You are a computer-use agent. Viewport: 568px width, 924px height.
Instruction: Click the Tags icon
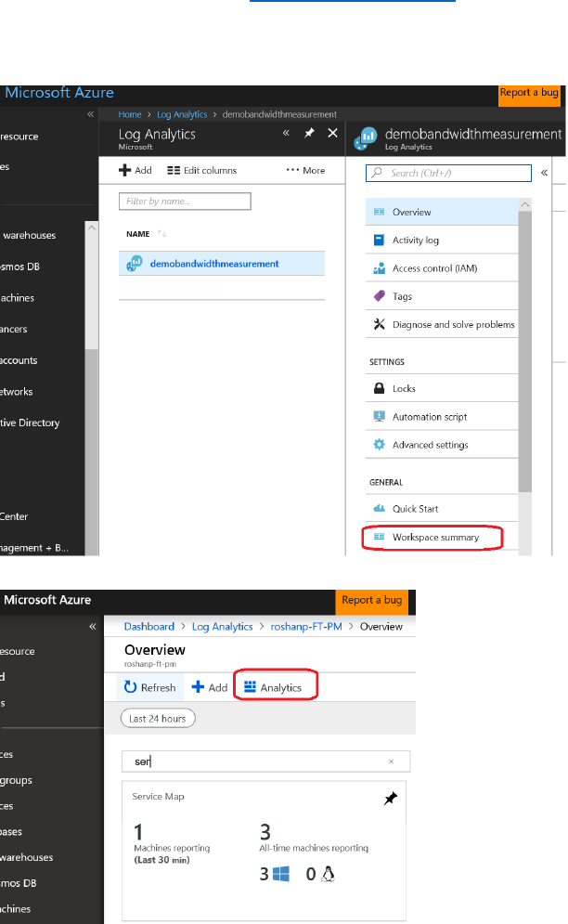coord(379,296)
